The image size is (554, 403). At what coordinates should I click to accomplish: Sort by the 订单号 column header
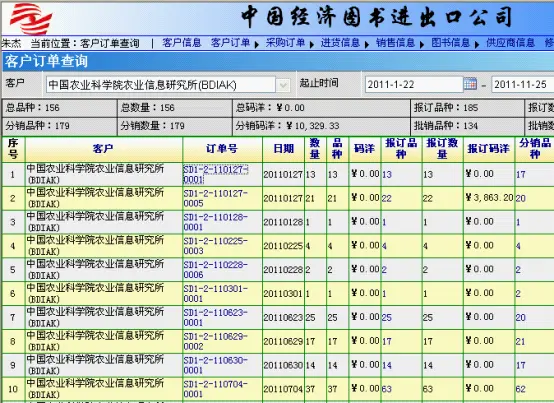pos(222,149)
